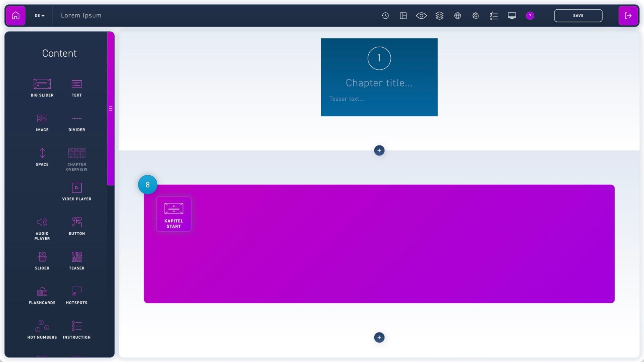Add section via plus below chapter

point(379,150)
